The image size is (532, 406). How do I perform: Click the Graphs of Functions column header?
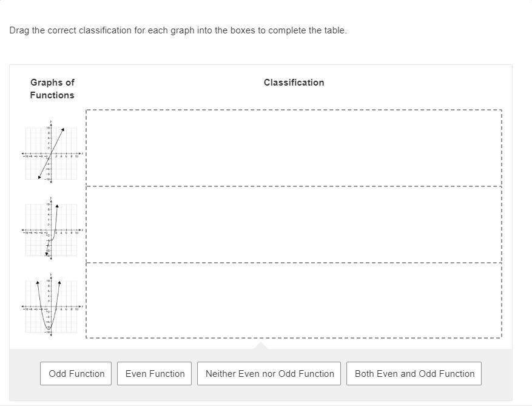click(x=52, y=89)
